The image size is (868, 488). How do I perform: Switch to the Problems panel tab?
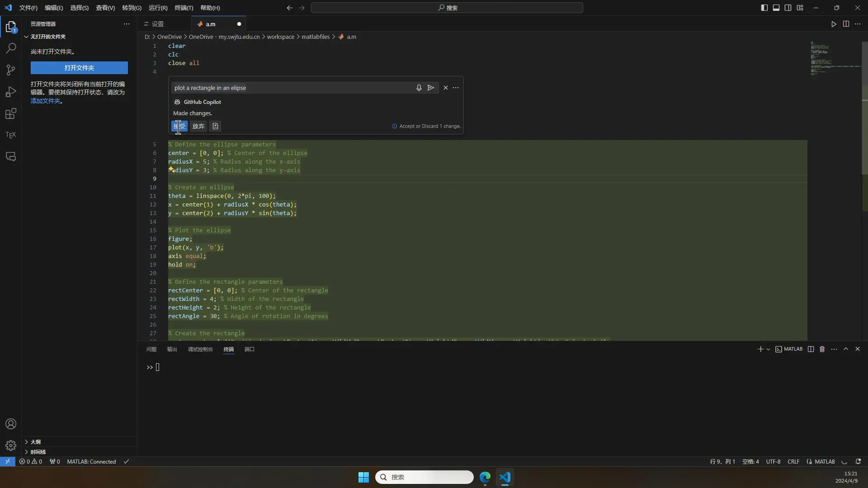(x=151, y=349)
